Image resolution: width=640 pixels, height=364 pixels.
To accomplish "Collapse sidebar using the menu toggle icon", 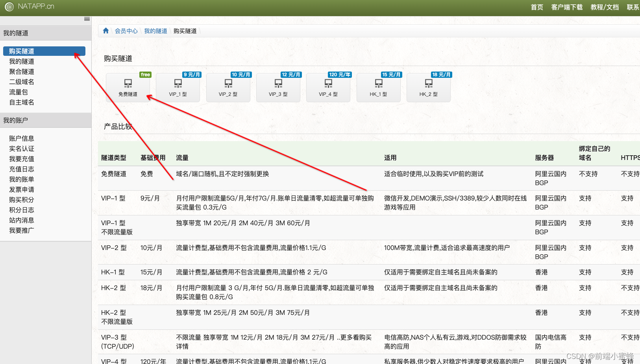I will tap(87, 19).
